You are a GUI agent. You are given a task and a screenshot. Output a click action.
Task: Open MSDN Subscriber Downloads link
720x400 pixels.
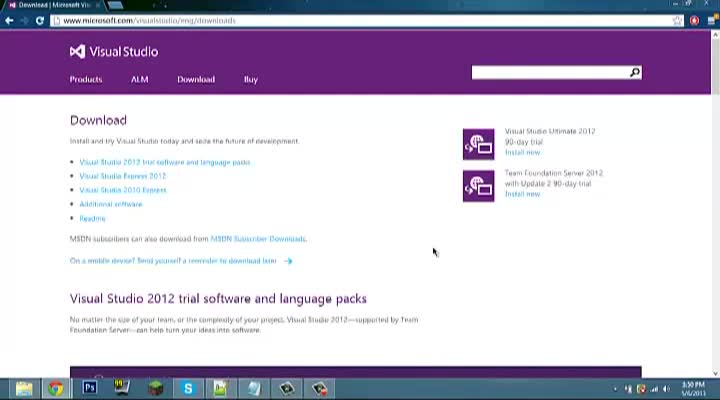[x=258, y=239]
